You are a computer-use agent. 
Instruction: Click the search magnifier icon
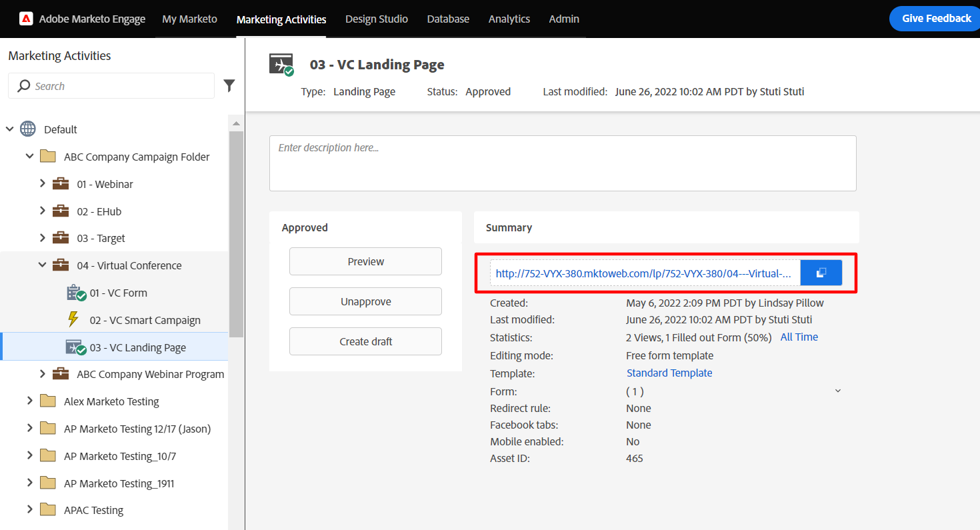coord(24,86)
